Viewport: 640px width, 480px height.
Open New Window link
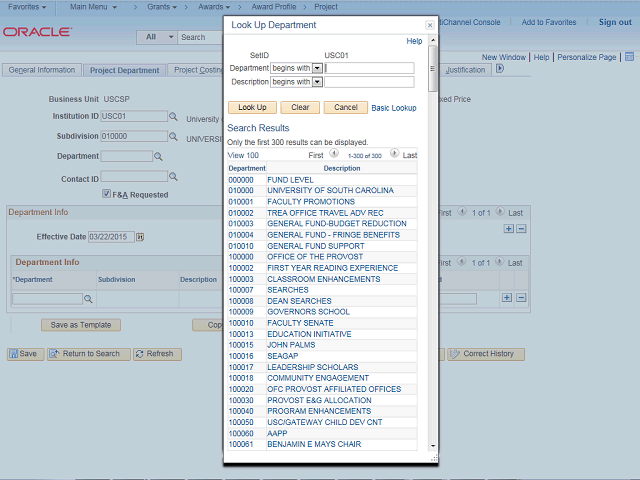click(x=503, y=57)
